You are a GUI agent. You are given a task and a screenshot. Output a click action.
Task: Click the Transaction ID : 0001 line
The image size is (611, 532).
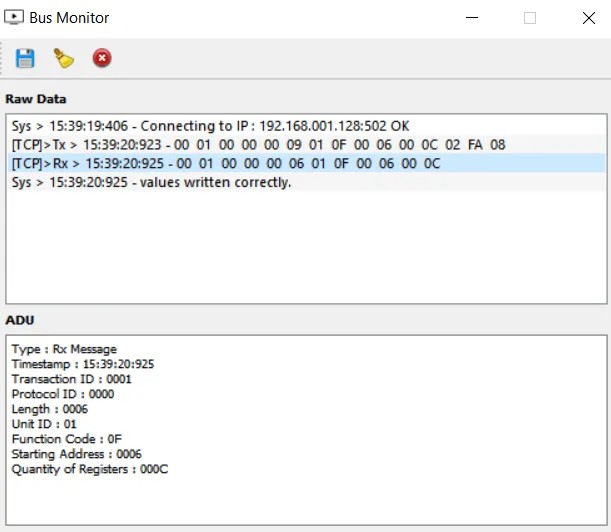click(71, 379)
